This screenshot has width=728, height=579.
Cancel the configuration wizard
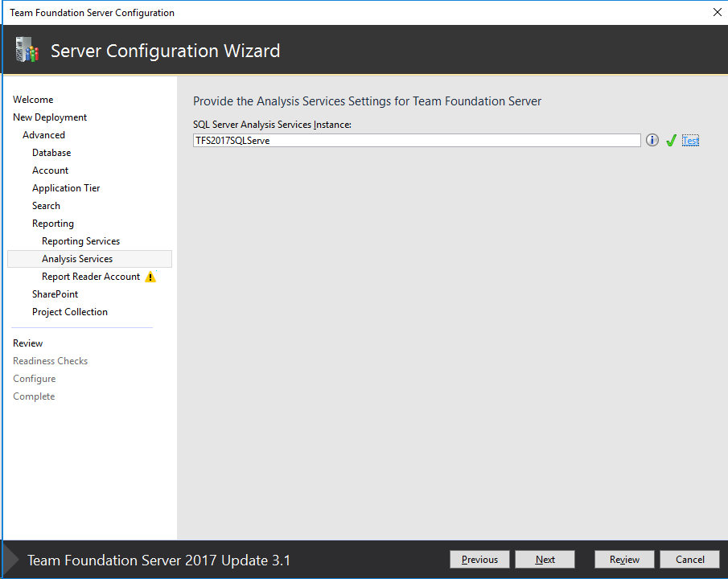(689, 559)
